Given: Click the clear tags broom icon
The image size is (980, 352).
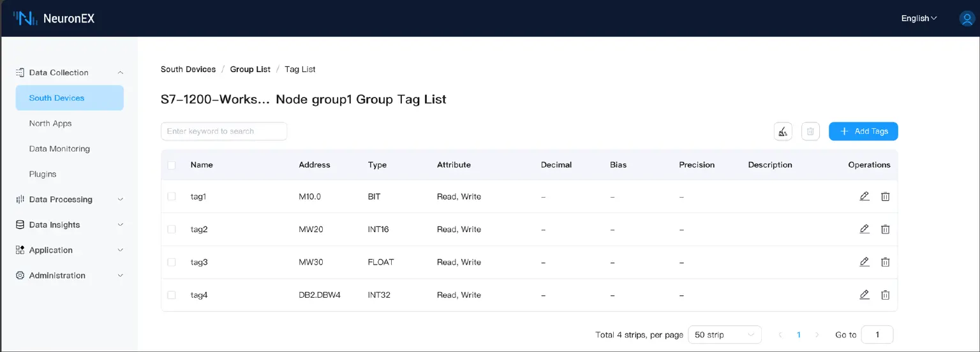Looking at the screenshot, I should point(783,131).
